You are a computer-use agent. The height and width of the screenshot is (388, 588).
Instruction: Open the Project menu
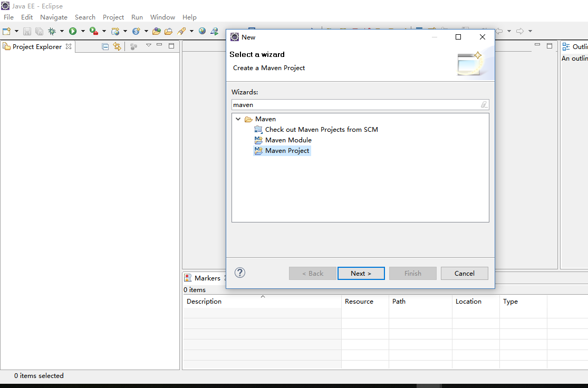[x=113, y=17]
